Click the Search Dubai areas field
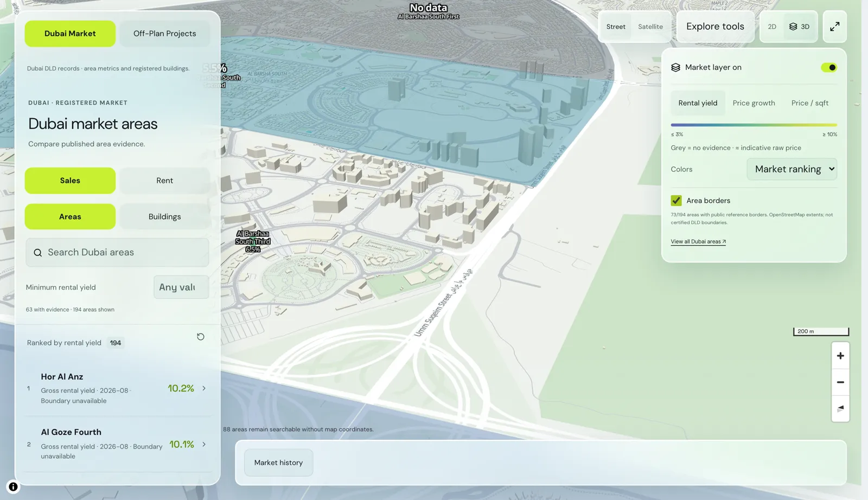This screenshot has width=868, height=500. pyautogui.click(x=117, y=253)
